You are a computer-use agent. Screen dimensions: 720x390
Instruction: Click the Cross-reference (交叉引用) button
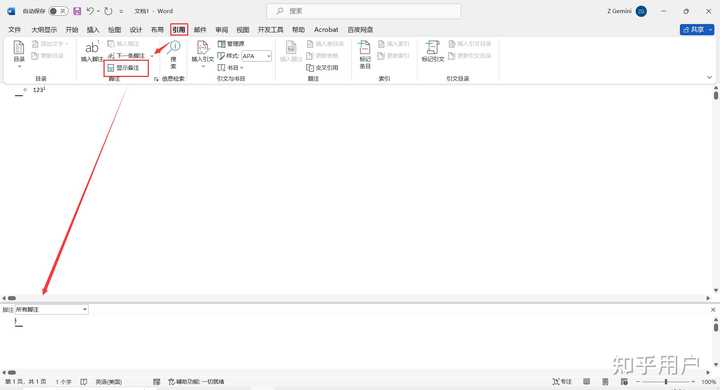(322, 68)
